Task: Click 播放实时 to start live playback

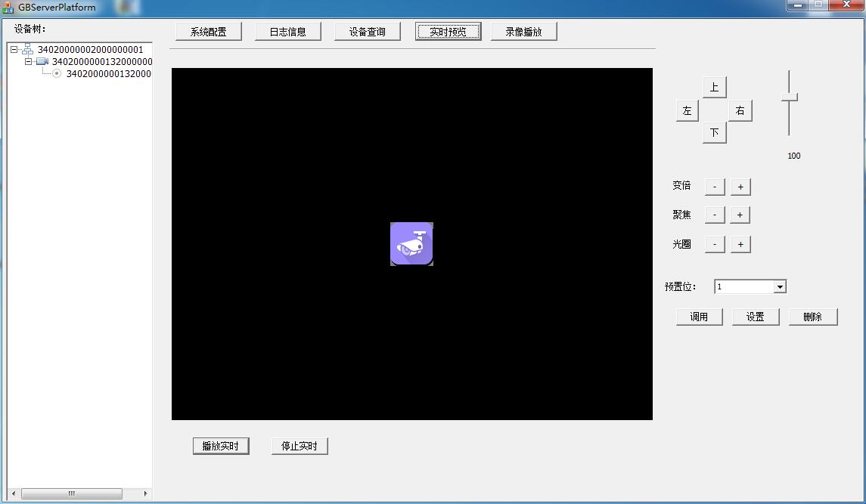Action: click(x=221, y=445)
